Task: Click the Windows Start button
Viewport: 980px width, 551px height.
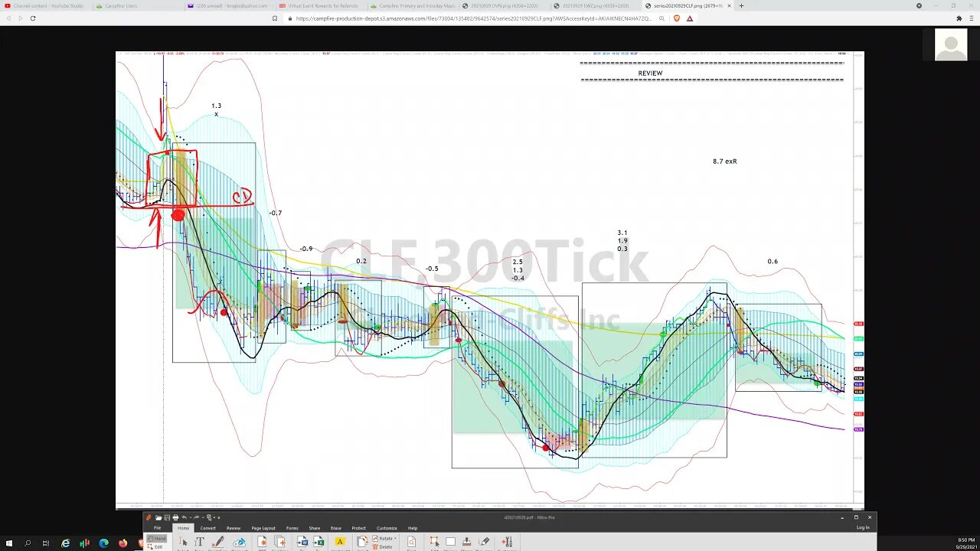Action: click(9, 543)
